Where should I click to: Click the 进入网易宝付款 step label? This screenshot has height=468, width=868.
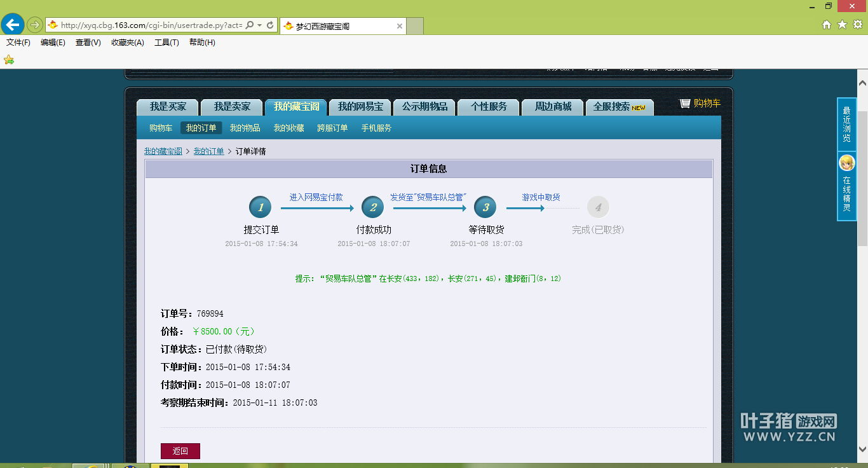point(316,197)
